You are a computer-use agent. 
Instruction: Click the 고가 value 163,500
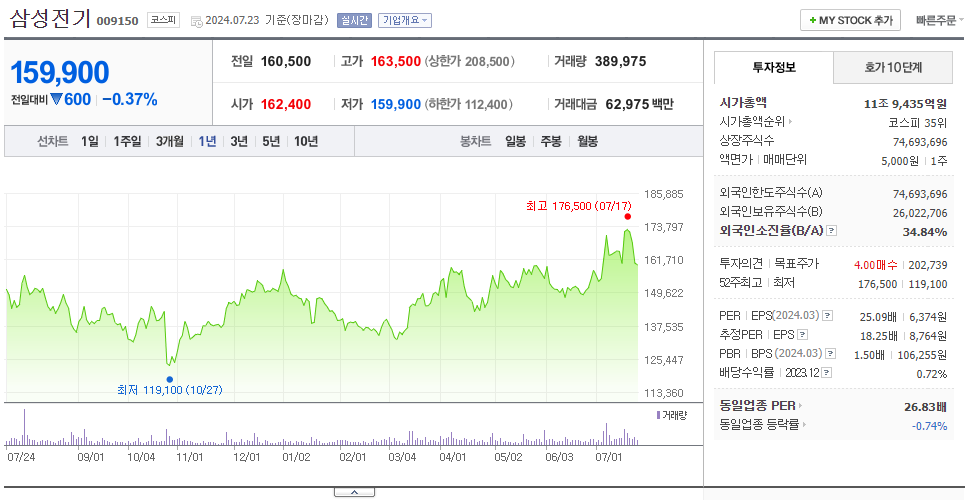[396, 62]
